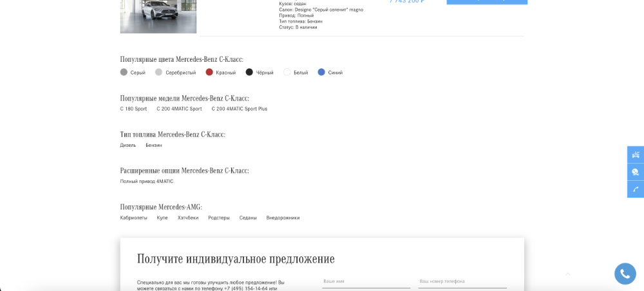Click Тип топлива: Бензин in car specs
Viewport: 644px width, 291px height.
click(x=301, y=21)
